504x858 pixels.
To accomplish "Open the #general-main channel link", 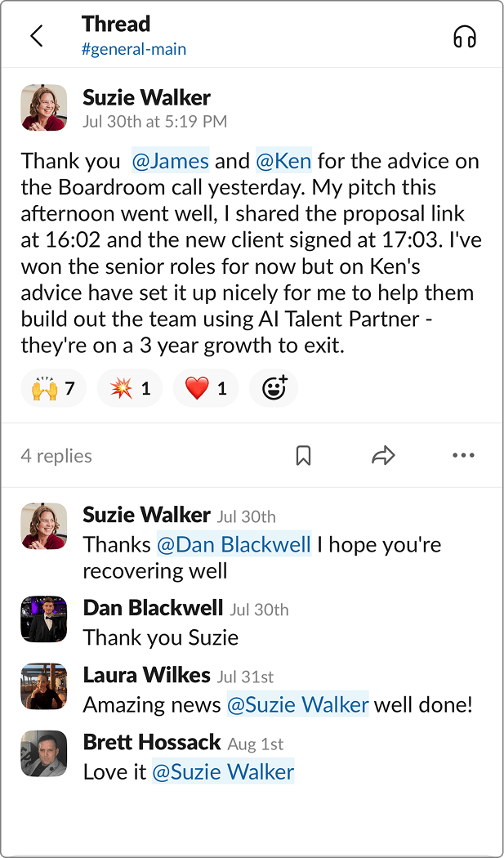I will [134, 49].
